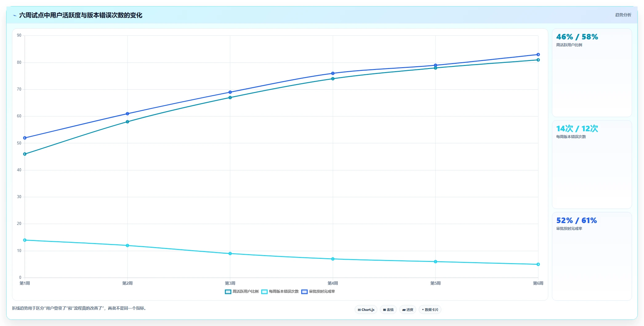The height and width of the screenshot is (326, 644).
Task: Click the 第5周 x-axis label
Action: pos(436,283)
